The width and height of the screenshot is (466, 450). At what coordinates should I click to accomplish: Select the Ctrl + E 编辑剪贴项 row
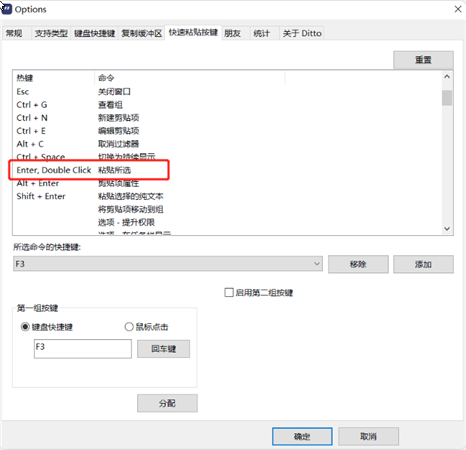(x=227, y=131)
